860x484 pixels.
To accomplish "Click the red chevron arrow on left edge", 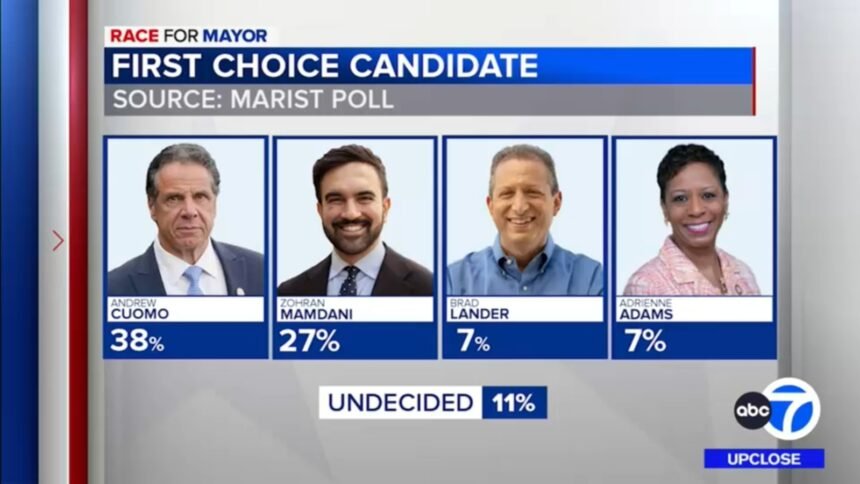I will click(58, 240).
